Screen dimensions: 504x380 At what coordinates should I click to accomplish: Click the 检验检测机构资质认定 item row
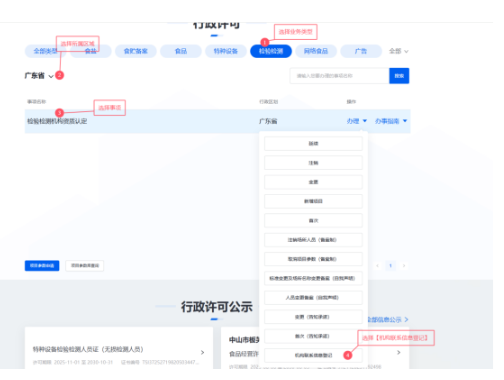point(217,121)
